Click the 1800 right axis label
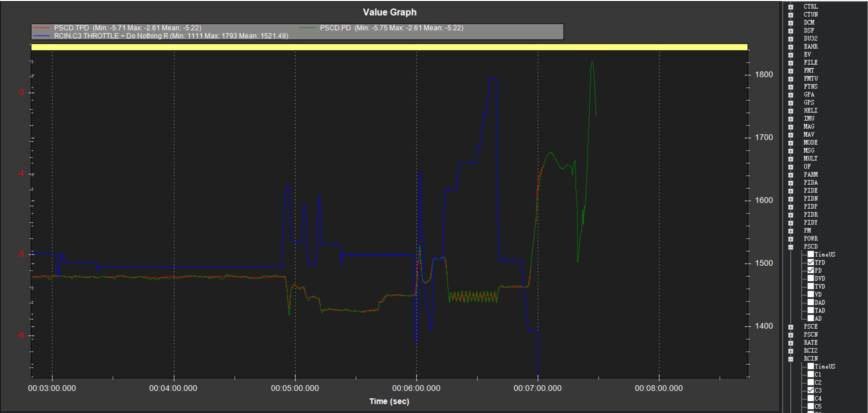This screenshot has height=413, width=868. tap(764, 75)
